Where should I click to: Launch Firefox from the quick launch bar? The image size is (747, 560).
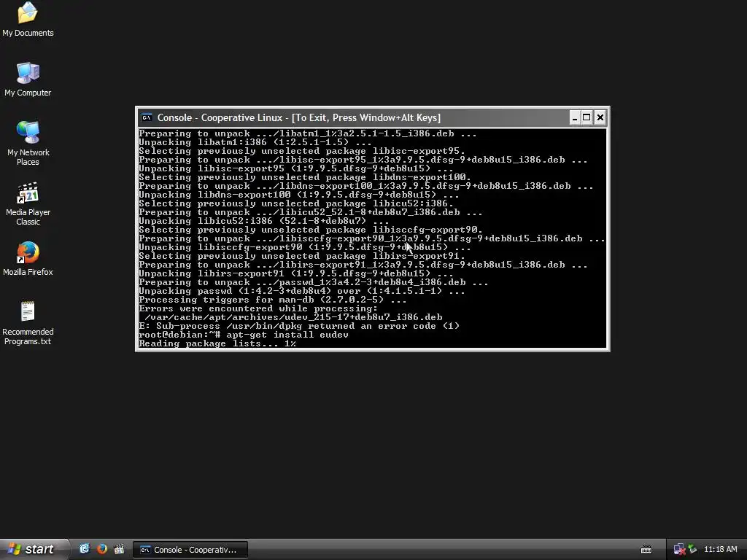[101, 549]
